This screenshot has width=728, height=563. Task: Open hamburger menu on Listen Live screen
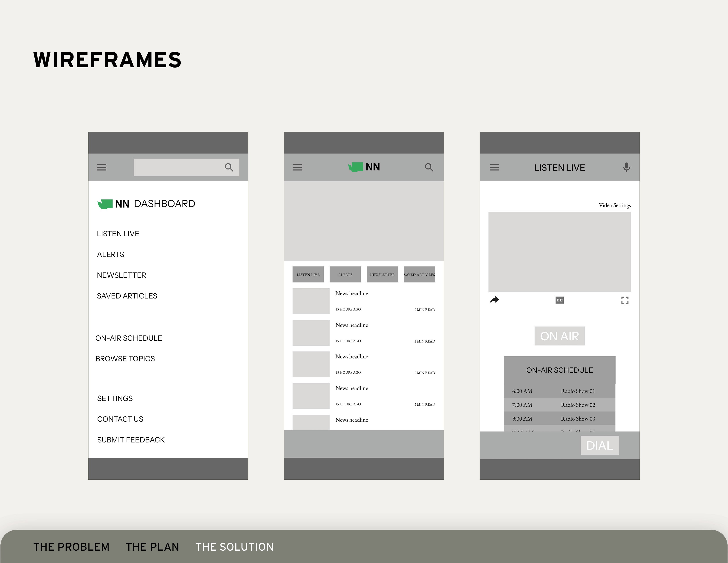pos(494,167)
